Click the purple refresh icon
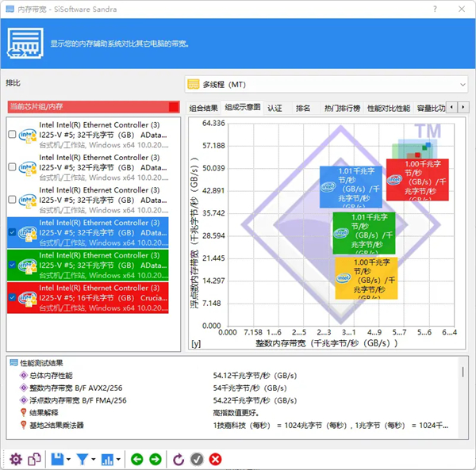 tap(178, 460)
